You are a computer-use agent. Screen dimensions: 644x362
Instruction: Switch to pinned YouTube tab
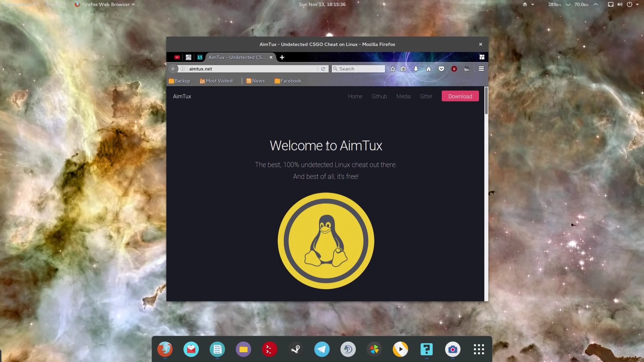177,57
